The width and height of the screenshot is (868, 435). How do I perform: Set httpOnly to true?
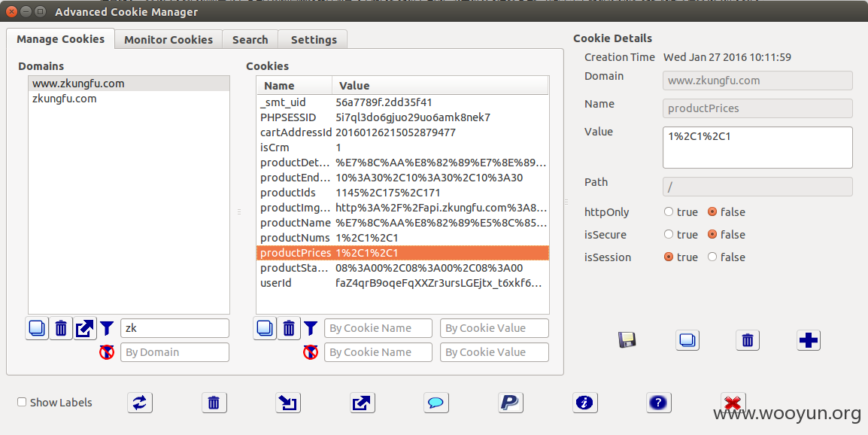tap(669, 211)
